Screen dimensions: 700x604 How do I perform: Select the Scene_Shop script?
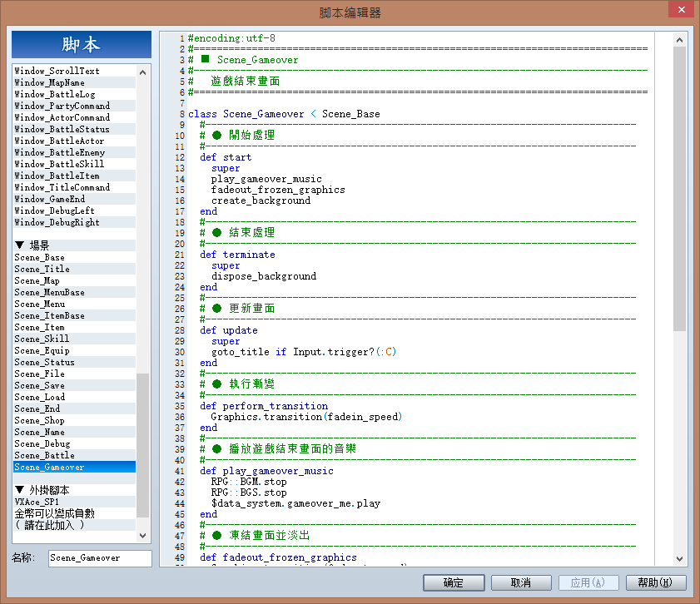click(x=75, y=420)
